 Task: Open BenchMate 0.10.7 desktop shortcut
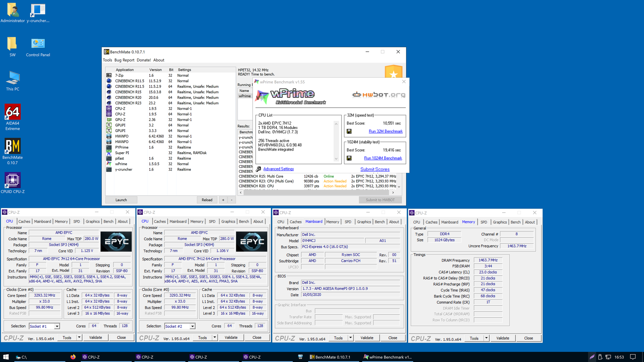coord(12,152)
